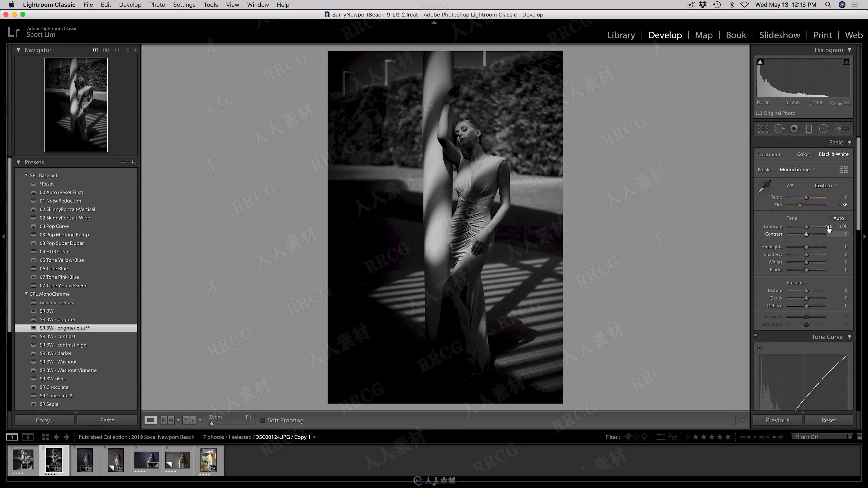Switch to Reference View in toolbar
This screenshot has height=488, width=868.
click(x=167, y=420)
